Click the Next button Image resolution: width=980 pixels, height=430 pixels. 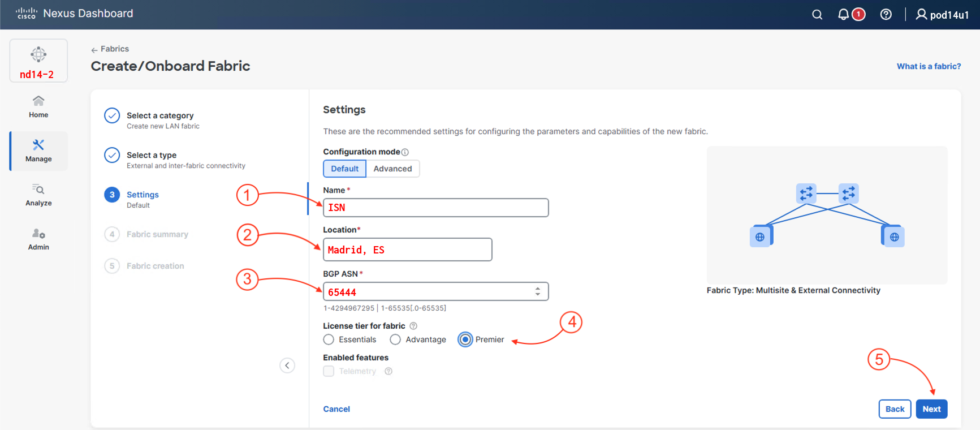point(931,409)
